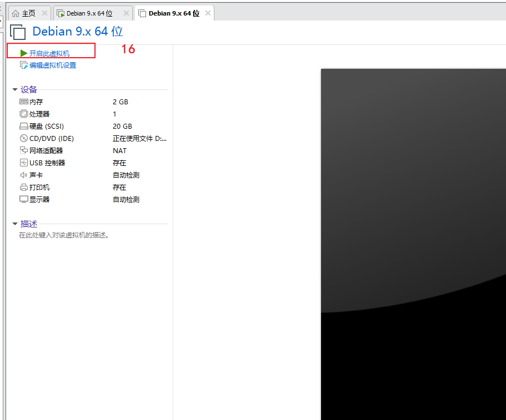Image resolution: width=506 pixels, height=420 pixels.
Task: Close the active Debian 9.x 64 位 tab
Action: coord(208,13)
